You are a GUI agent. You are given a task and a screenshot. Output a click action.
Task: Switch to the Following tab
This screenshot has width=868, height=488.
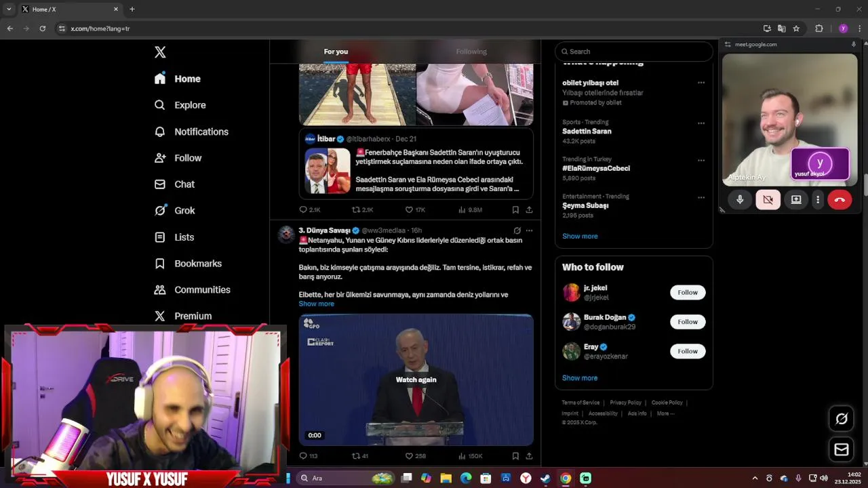pyautogui.click(x=471, y=52)
